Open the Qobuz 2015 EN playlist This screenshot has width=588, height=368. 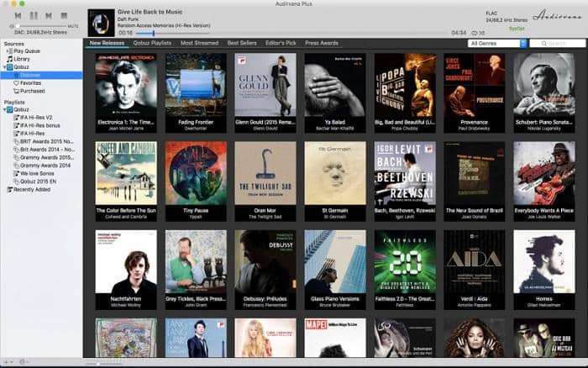(x=38, y=181)
